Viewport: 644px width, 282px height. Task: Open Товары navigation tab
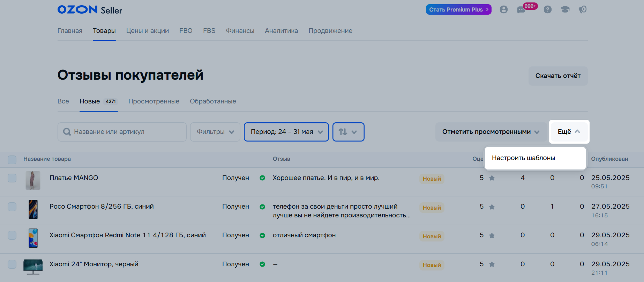point(104,31)
